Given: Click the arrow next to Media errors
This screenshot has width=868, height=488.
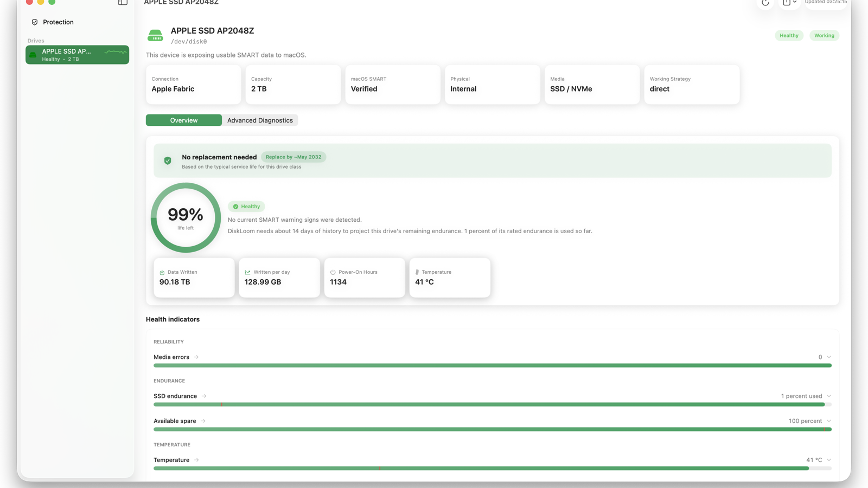Looking at the screenshot, I should 196,357.
